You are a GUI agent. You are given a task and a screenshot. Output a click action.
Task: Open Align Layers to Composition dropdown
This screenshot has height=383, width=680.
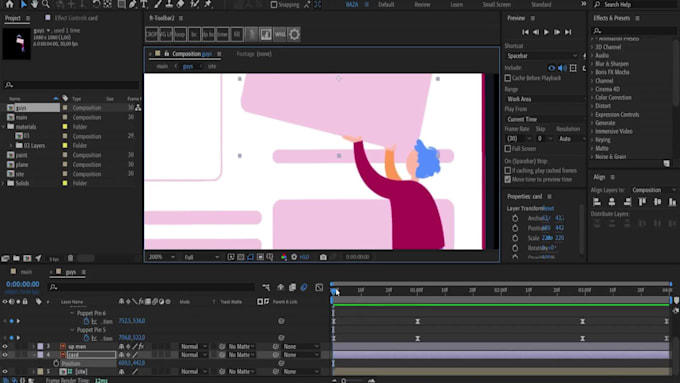tap(653, 190)
